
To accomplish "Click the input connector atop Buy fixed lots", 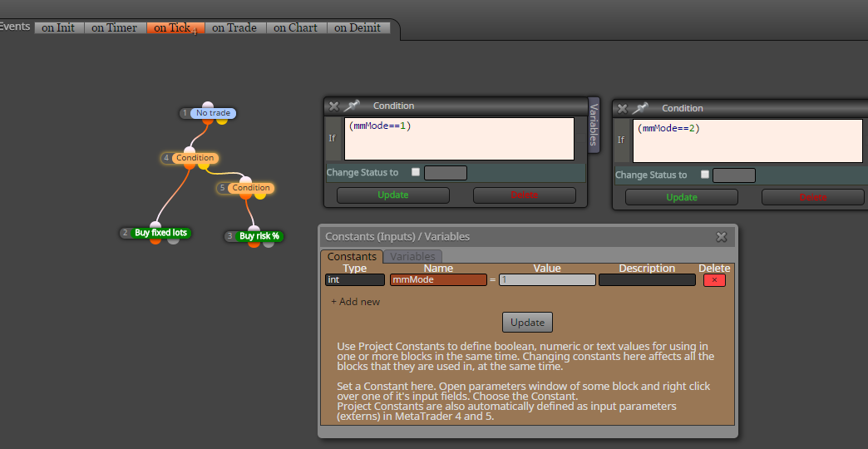I will coord(155,225).
